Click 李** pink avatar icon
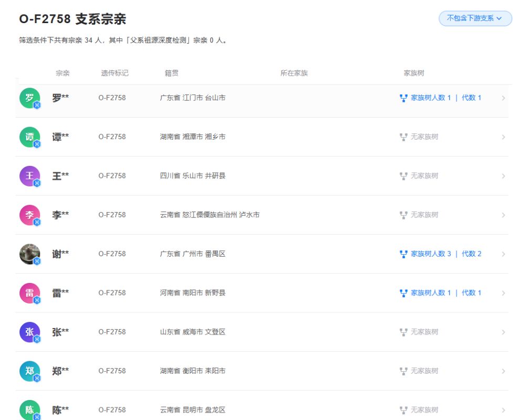 tap(30, 215)
